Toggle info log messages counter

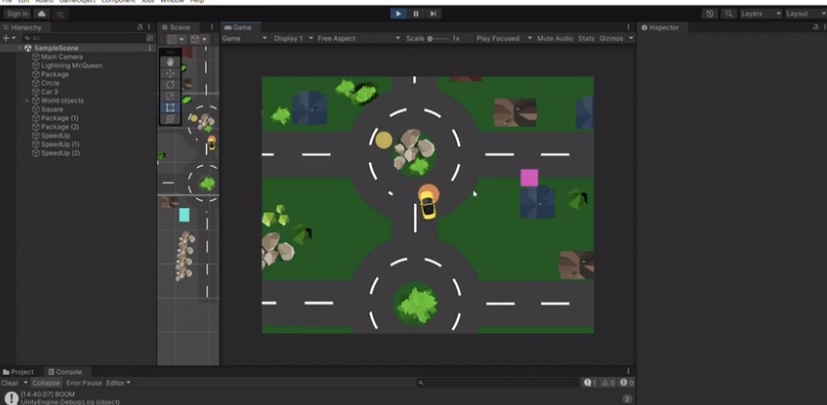click(590, 383)
